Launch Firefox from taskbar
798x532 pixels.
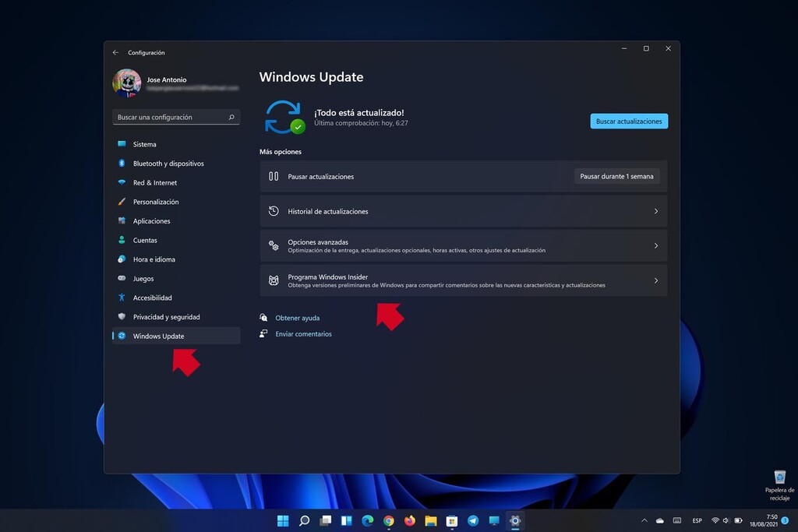410,520
